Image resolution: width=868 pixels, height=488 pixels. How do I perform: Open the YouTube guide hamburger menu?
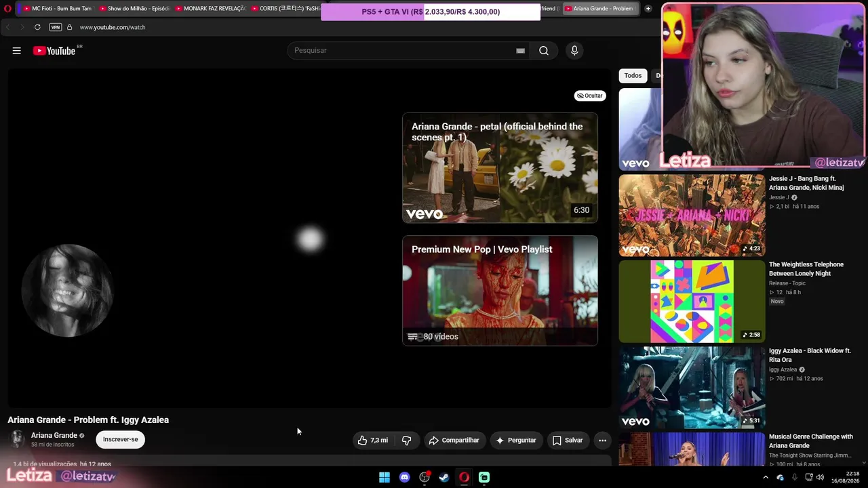[17, 51]
